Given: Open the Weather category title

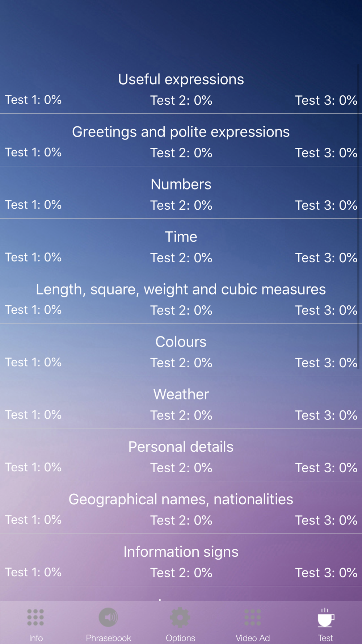Looking at the screenshot, I should tap(181, 394).
